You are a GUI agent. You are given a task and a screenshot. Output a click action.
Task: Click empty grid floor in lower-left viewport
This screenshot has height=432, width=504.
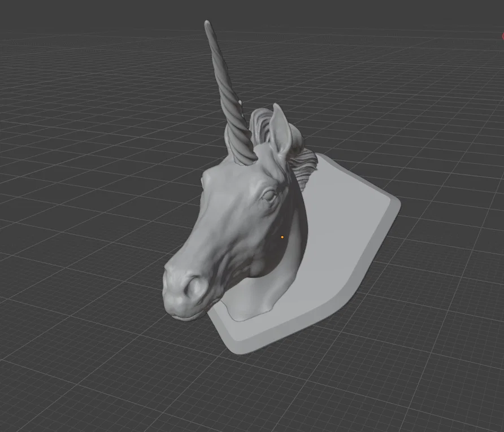(x=80, y=354)
